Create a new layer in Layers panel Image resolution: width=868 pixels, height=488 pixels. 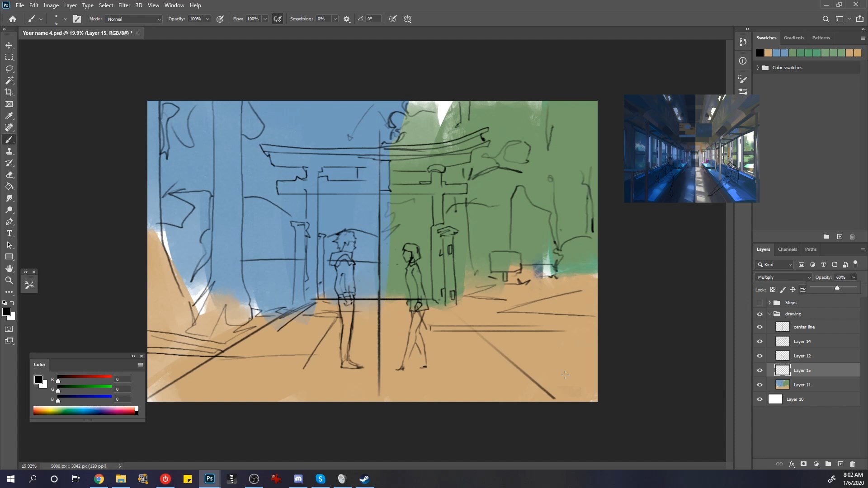840,464
